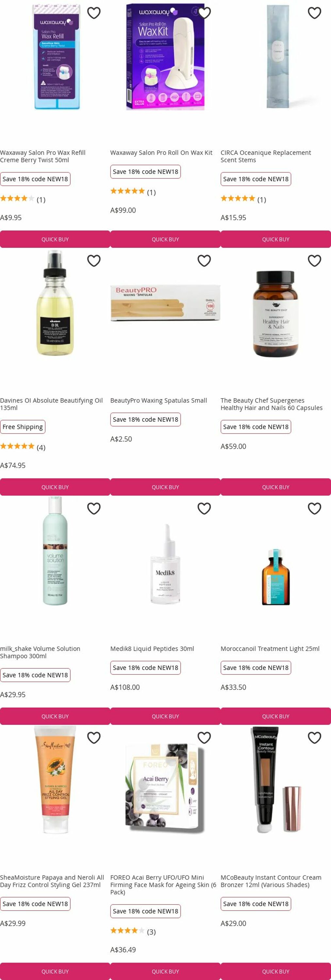331x980 pixels.
Task: Heart the Davines OI Beautifying Oil
Action: point(93,261)
